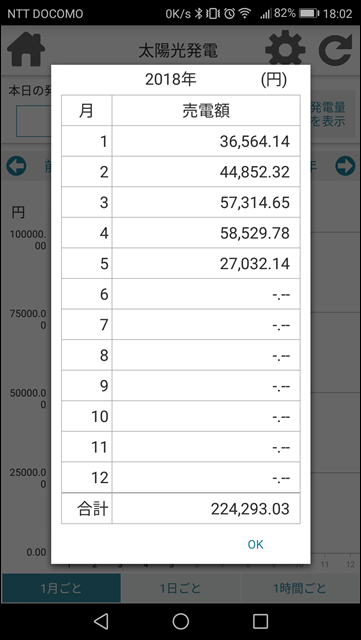Tap the 合計 total row 224,293.03
Viewport: 361px width, 640px height.
click(181, 509)
